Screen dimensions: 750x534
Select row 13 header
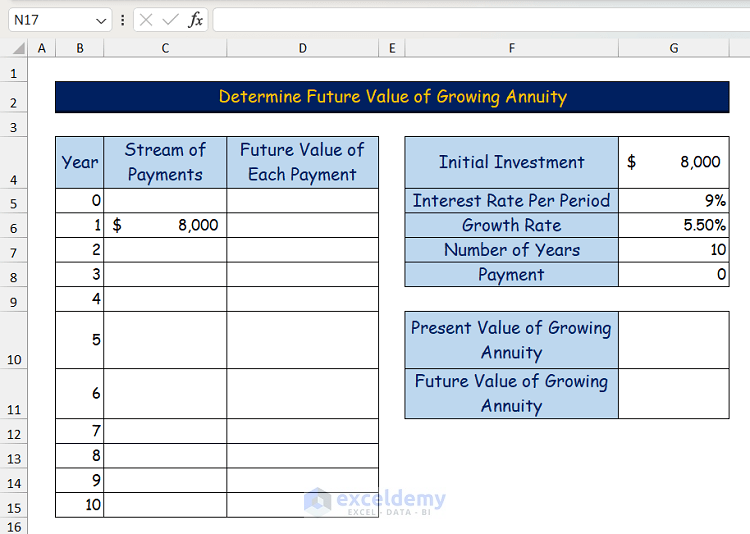point(13,456)
